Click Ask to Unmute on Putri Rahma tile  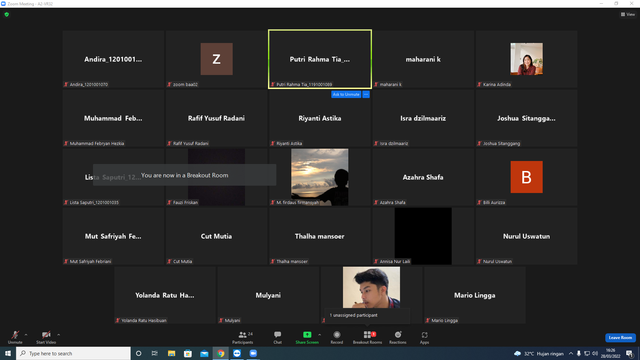346,94
